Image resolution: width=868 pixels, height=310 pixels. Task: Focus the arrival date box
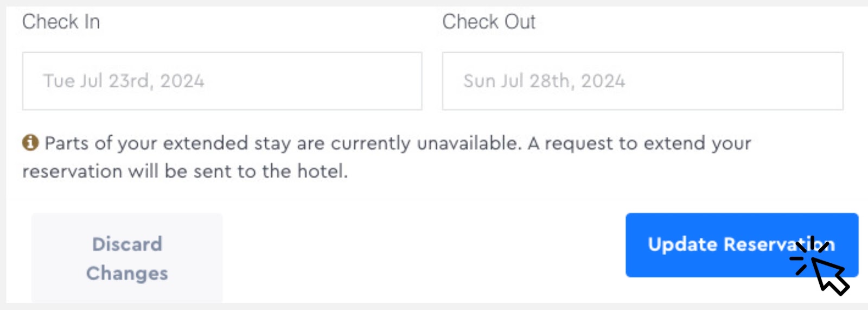point(222,81)
